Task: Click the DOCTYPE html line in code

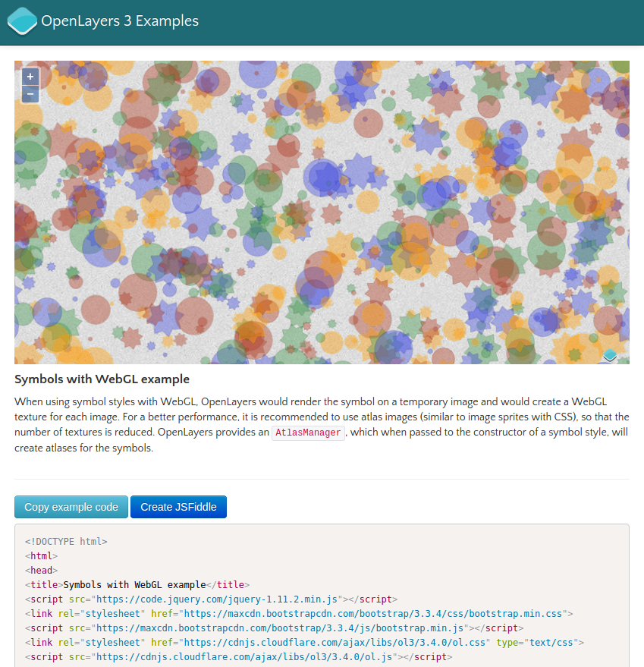Action: point(66,542)
